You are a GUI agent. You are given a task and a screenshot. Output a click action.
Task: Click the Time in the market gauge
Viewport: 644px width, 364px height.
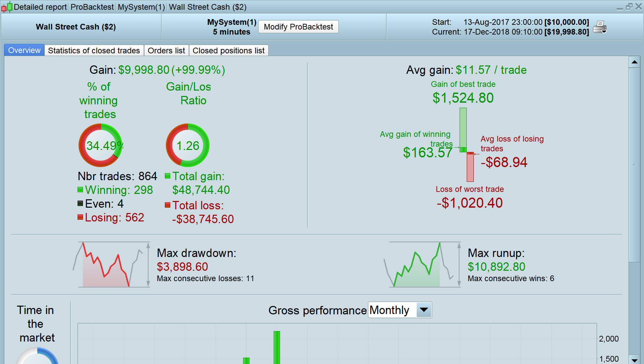tap(37, 356)
